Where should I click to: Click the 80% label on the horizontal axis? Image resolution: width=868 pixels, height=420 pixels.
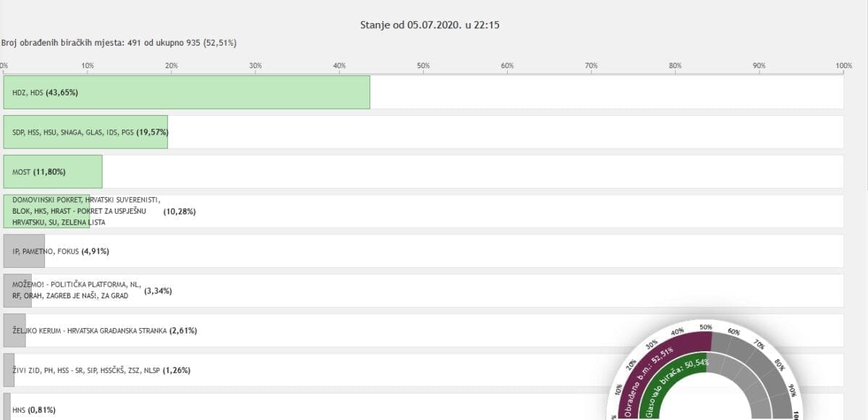(675, 66)
